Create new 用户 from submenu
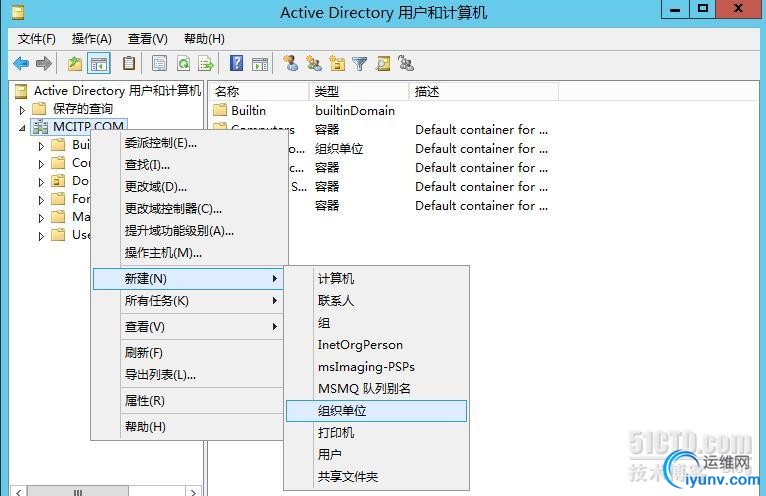Screen dimensions: 766x496 point(376,454)
